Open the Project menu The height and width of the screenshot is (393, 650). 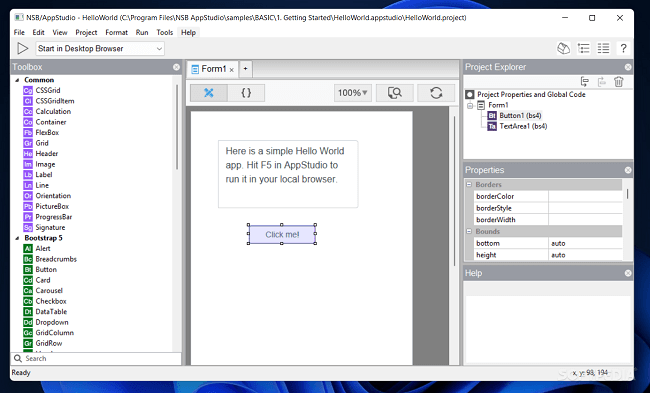pos(86,32)
